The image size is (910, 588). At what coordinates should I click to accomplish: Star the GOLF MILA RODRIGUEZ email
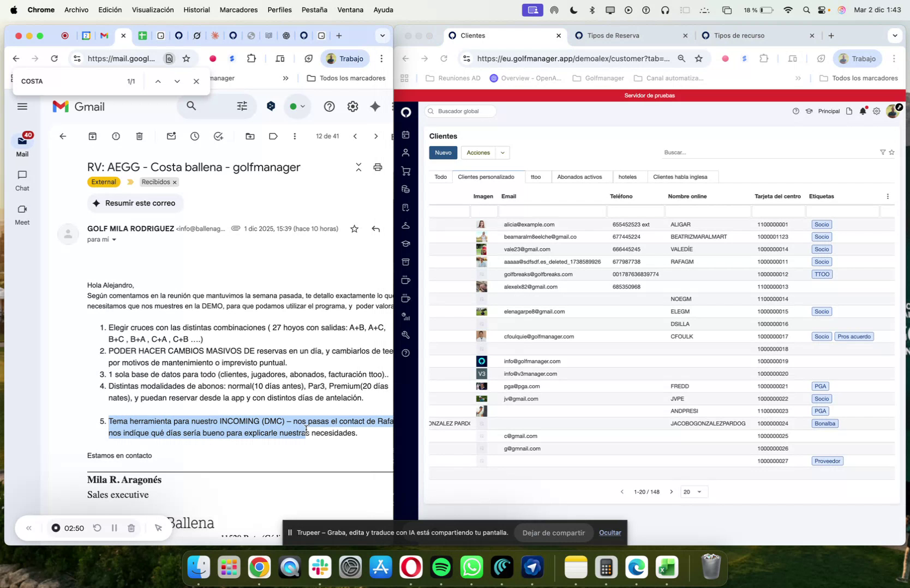click(354, 229)
